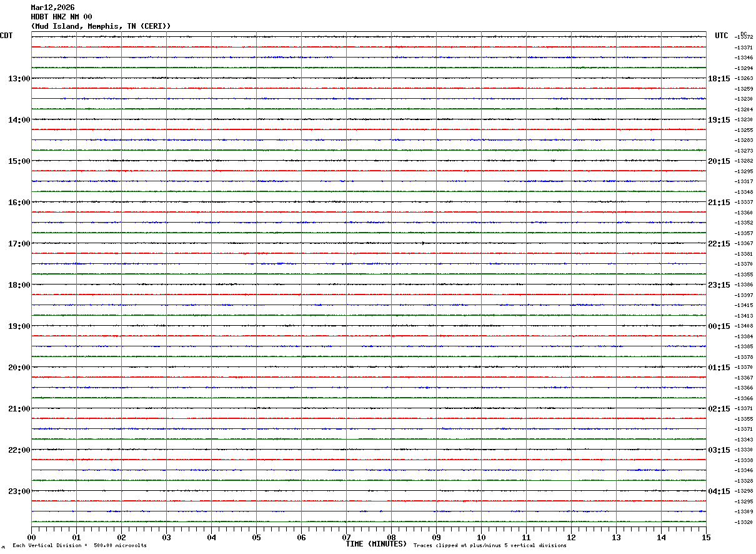Click the DC offset value -13348
Viewport: 756px width, 554px height.
pos(744,192)
